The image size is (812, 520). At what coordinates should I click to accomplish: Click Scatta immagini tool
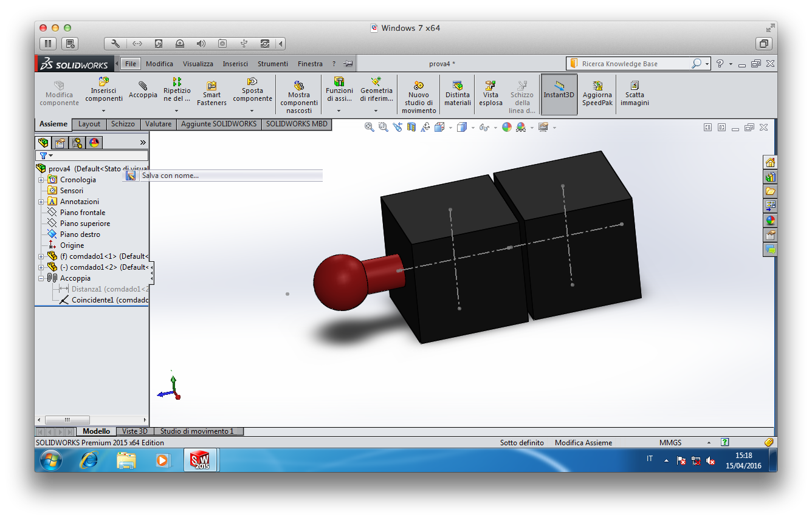pyautogui.click(x=635, y=94)
